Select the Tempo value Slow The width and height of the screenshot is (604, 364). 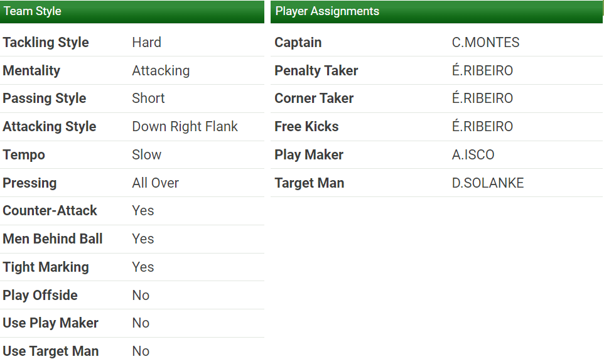pyautogui.click(x=146, y=155)
